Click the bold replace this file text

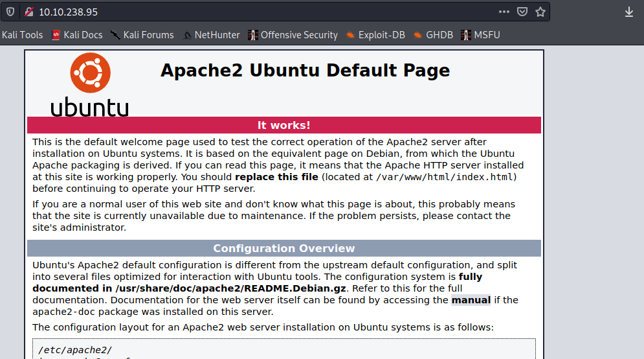pyautogui.click(x=276, y=178)
